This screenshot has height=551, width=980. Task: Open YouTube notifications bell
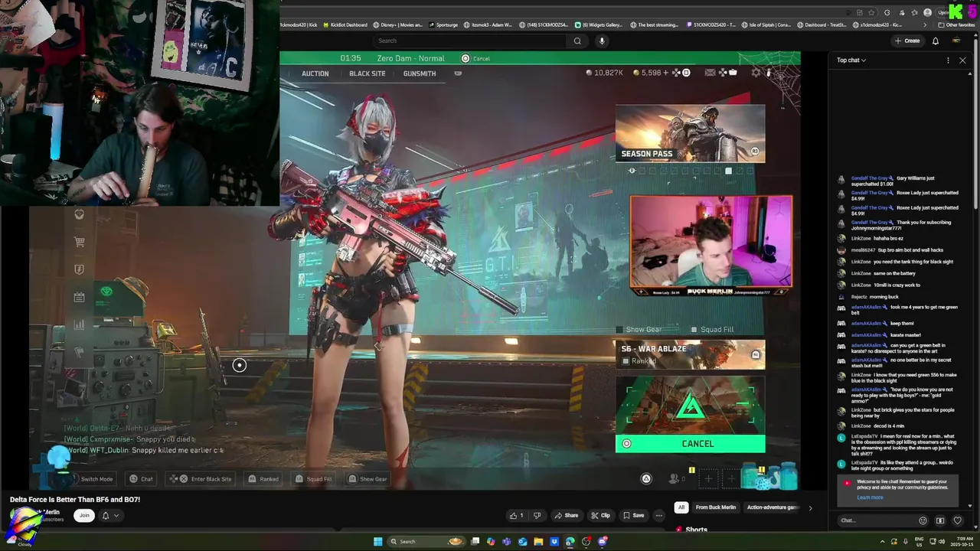(x=935, y=41)
